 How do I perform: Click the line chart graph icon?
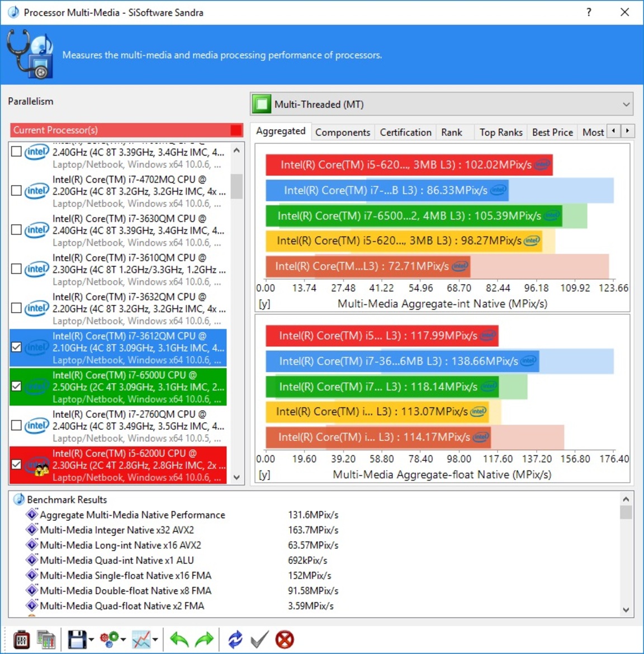point(141,639)
